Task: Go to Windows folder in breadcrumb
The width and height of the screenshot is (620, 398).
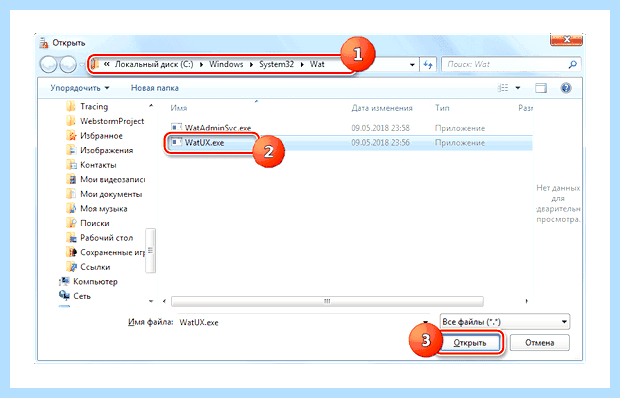Action: 226,64
